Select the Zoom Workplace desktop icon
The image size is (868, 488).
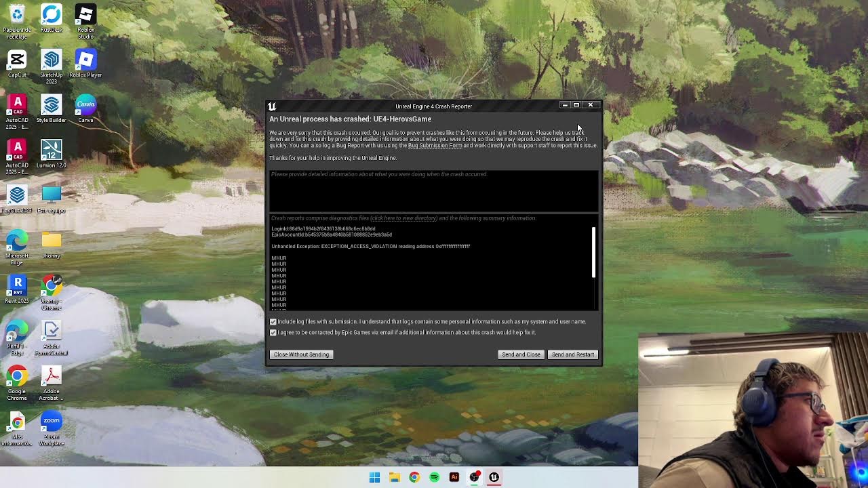(x=52, y=428)
